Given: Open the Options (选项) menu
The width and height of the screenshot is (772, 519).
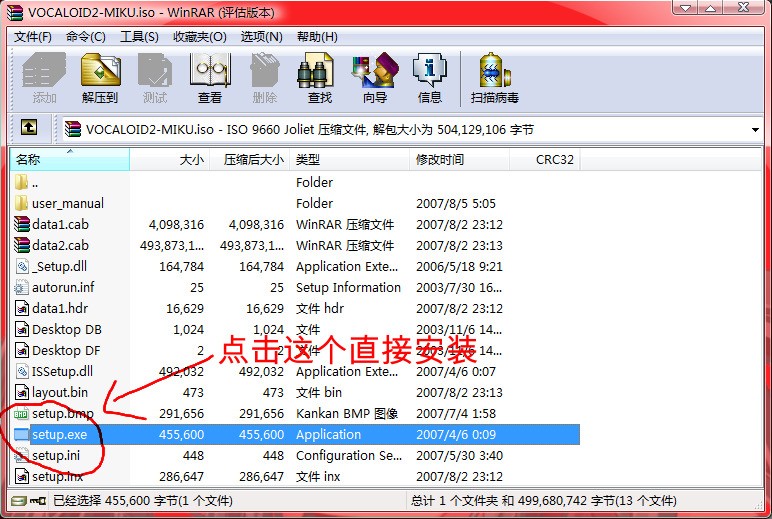Looking at the screenshot, I should click(x=261, y=37).
